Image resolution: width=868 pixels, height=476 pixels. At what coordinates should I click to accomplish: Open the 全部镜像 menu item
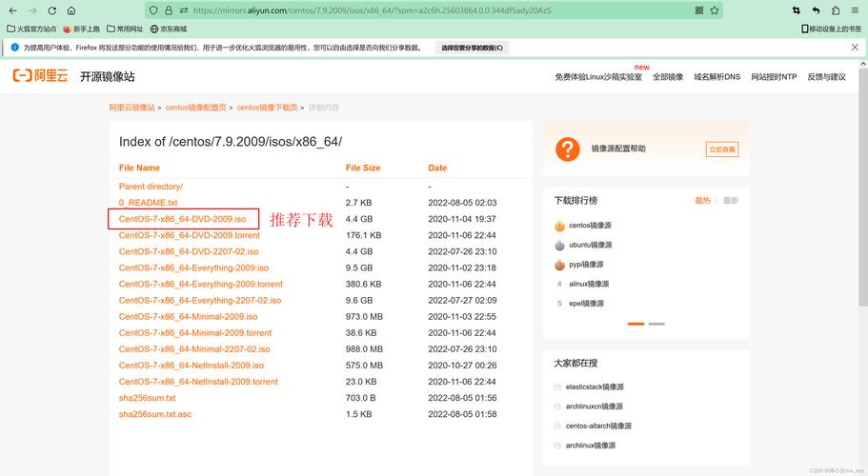tap(668, 77)
